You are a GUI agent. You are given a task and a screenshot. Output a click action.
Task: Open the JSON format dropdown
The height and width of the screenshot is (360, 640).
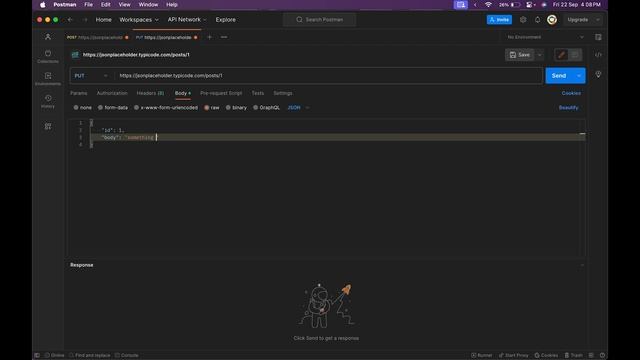coord(298,108)
